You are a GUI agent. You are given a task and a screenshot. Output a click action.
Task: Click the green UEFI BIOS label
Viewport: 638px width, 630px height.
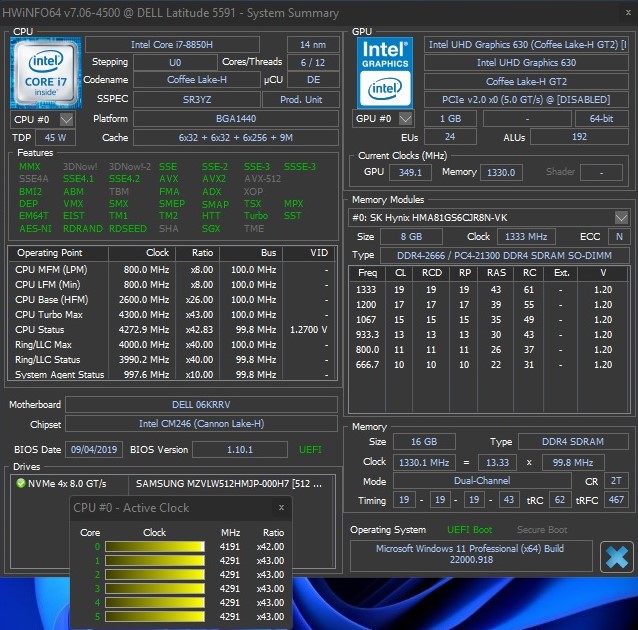coord(309,450)
